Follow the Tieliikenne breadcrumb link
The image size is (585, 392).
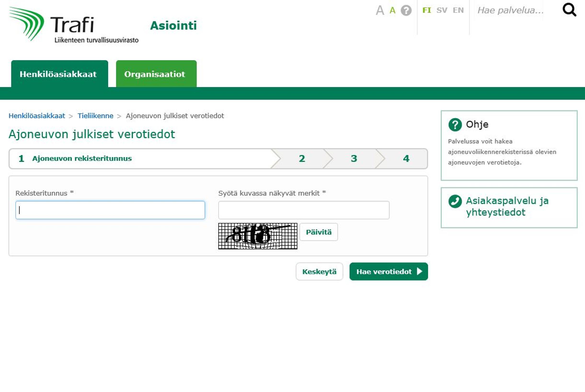click(x=95, y=116)
